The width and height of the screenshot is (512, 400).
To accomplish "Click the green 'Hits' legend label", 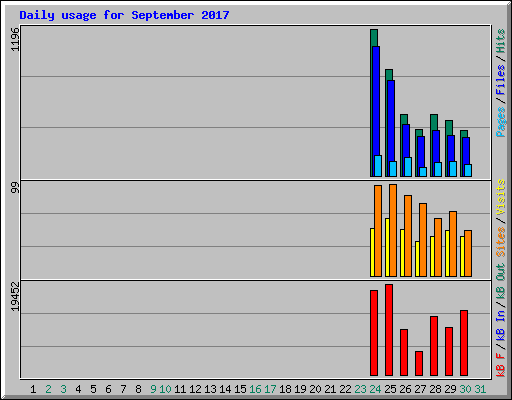I will pyautogui.click(x=501, y=41).
